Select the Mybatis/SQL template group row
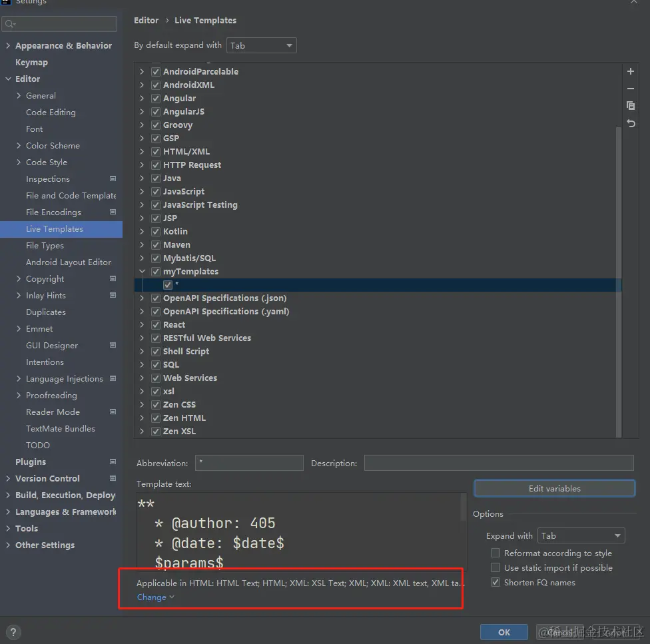This screenshot has height=644, width=650. (189, 258)
